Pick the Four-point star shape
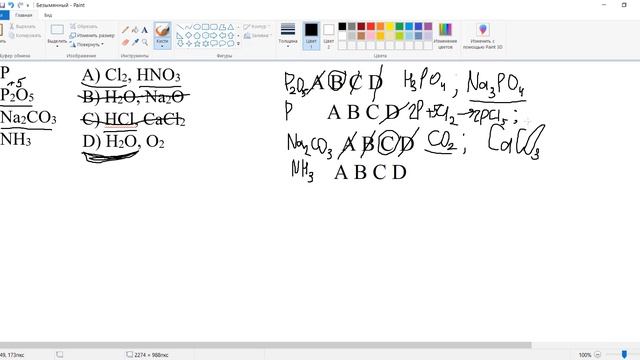The image size is (640, 360). point(188,44)
